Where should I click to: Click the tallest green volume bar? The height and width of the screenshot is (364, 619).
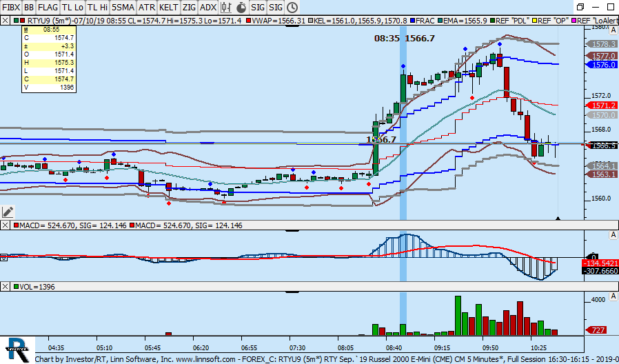click(x=458, y=316)
